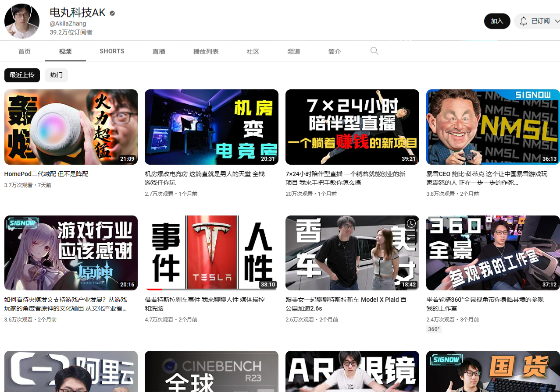
Task: Click title 7×24小时陪伴型直播 video link
Action: [345, 178]
